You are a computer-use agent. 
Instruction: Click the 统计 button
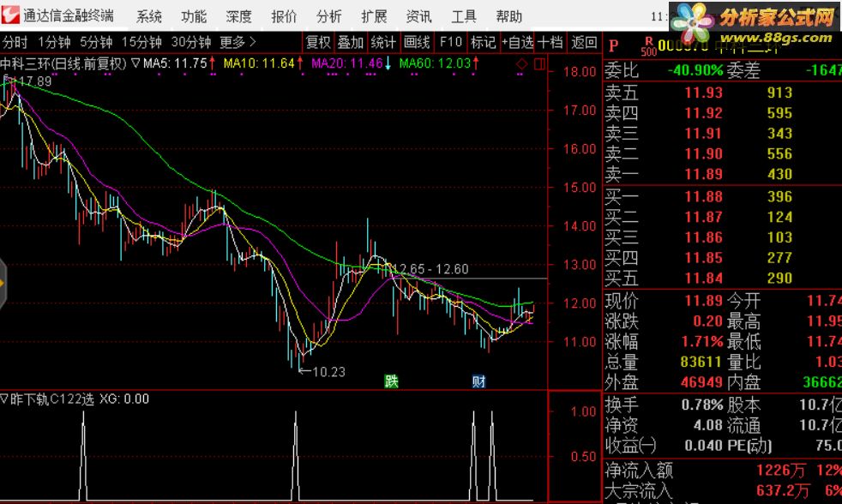(383, 42)
